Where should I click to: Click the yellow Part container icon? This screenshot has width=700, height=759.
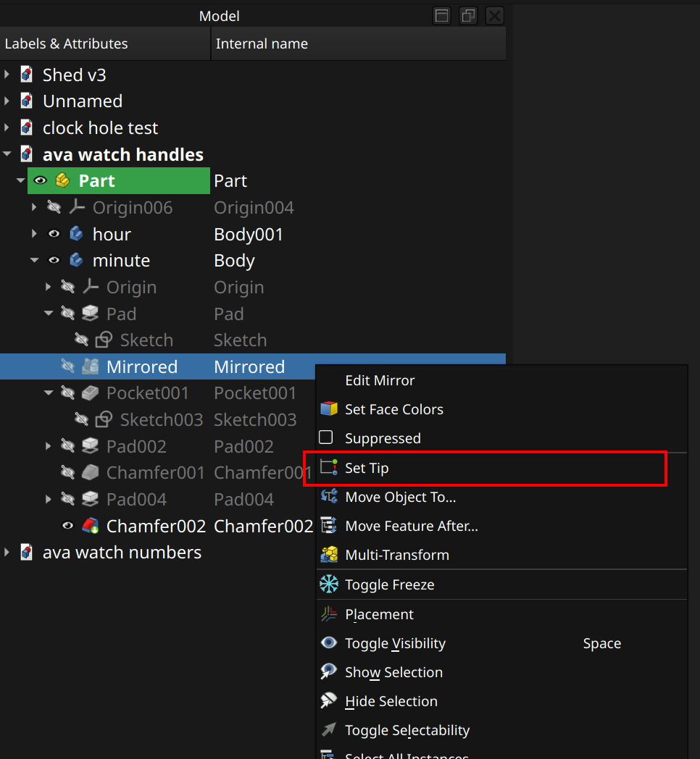[x=62, y=180]
